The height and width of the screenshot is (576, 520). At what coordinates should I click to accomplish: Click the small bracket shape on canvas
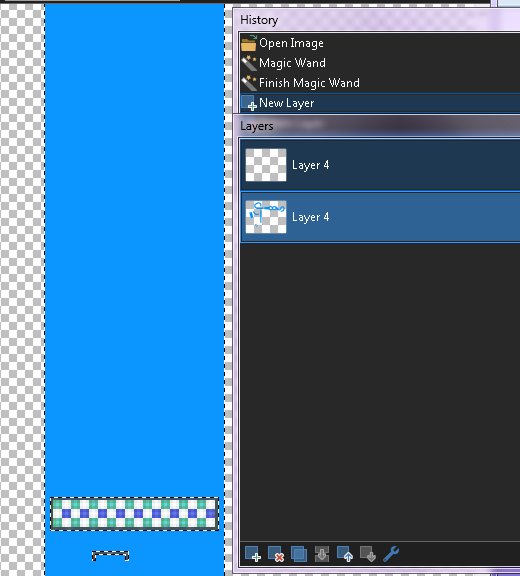(110, 556)
